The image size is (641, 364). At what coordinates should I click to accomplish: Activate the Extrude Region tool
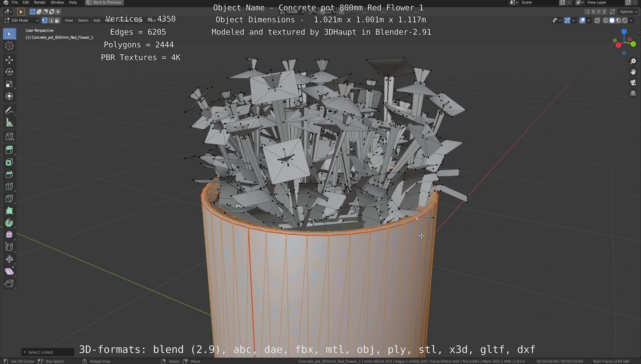pyautogui.click(x=10, y=150)
